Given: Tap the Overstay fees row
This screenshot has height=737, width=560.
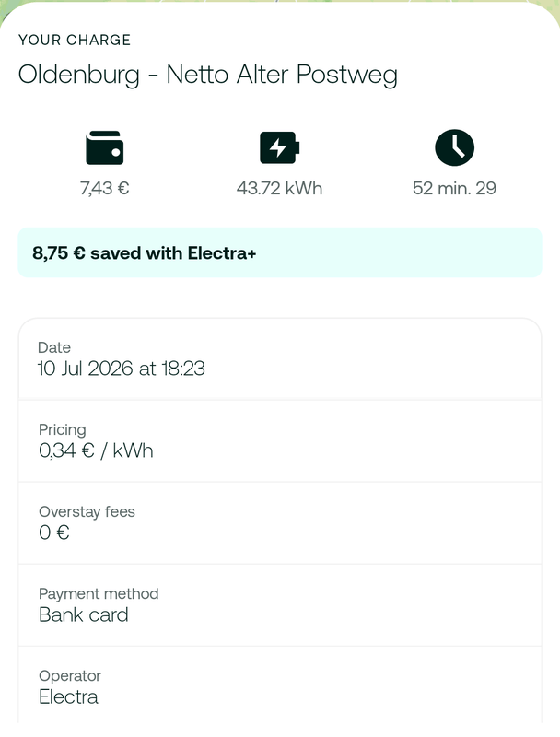Looking at the screenshot, I should tap(280, 523).
